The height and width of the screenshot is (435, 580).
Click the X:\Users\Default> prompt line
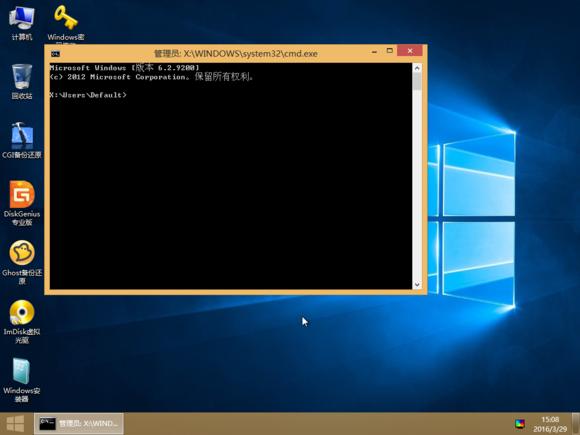[88, 95]
